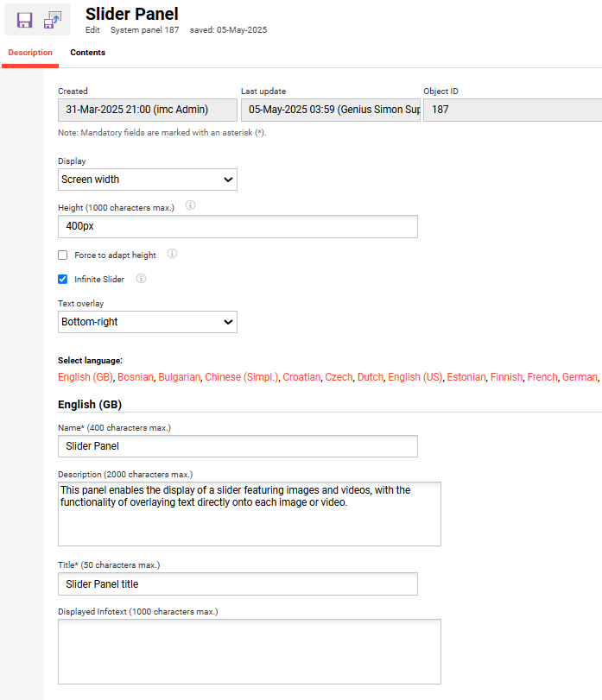Click the Save floppy disk icon
The height and width of the screenshot is (700, 602).
24,20
